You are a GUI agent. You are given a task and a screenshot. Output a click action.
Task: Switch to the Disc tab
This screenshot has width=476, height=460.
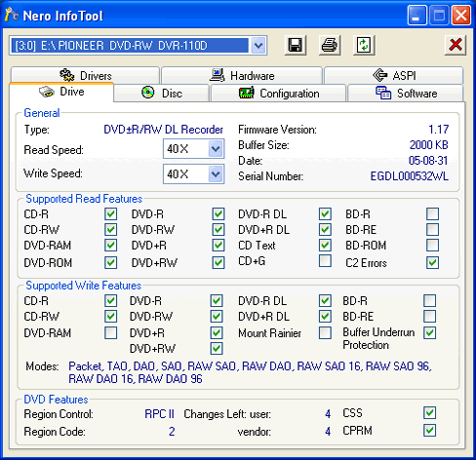point(162,94)
